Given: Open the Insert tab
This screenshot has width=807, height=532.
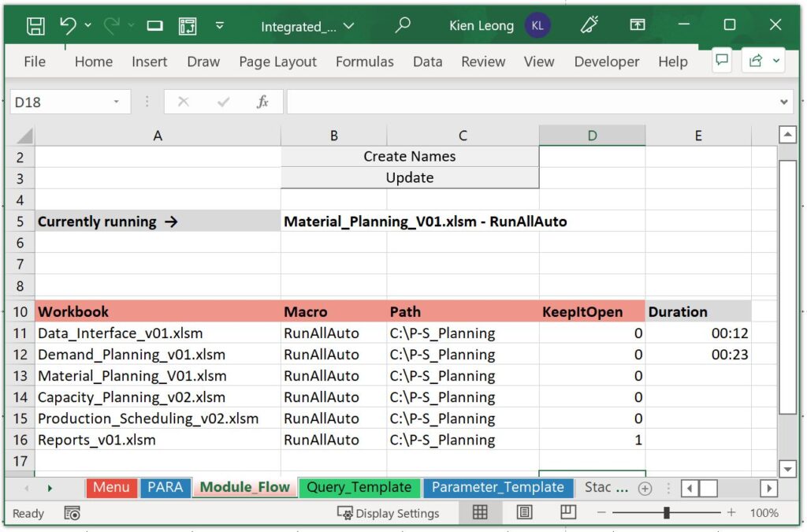Looking at the screenshot, I should pos(149,61).
